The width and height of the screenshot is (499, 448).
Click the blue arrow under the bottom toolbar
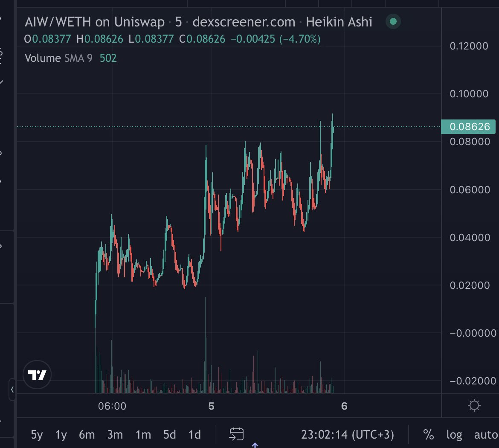click(x=255, y=445)
